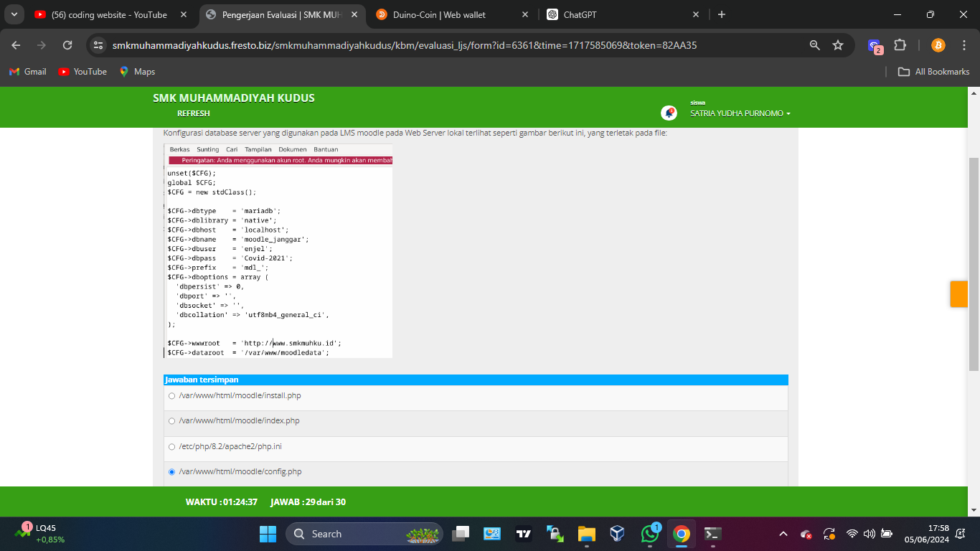Close the YouTube tab

[183, 14]
